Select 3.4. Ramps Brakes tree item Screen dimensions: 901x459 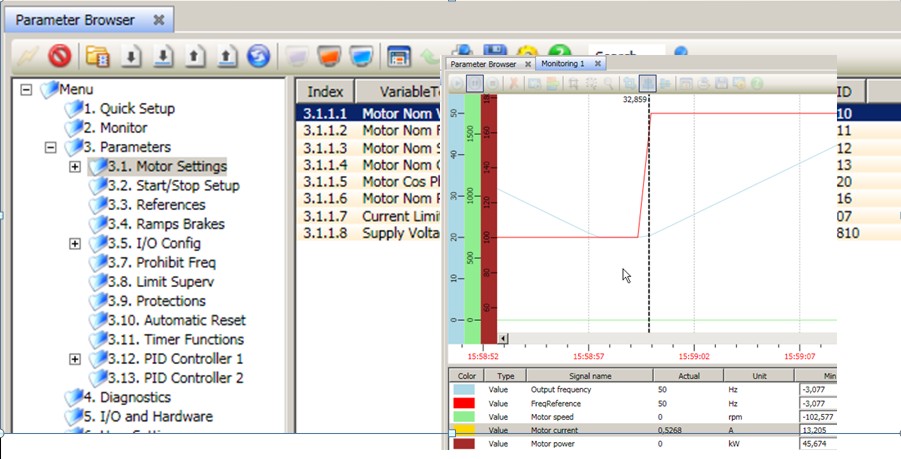pyautogui.click(x=166, y=224)
